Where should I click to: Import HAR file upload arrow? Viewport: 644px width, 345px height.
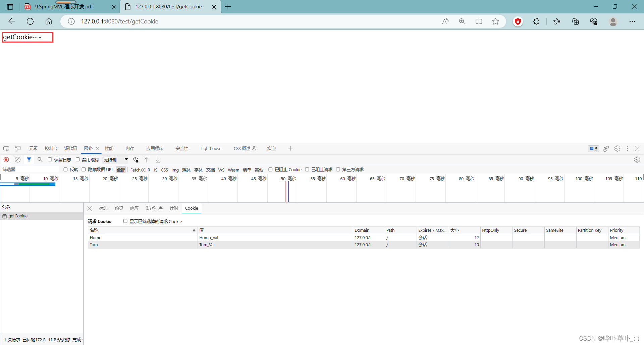tap(146, 160)
